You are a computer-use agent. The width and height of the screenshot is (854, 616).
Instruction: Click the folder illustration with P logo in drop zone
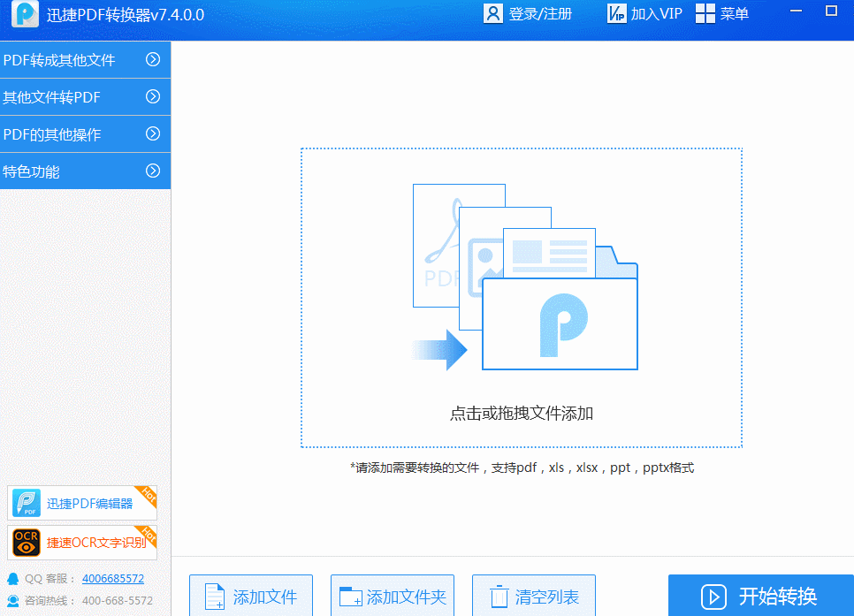point(560,323)
